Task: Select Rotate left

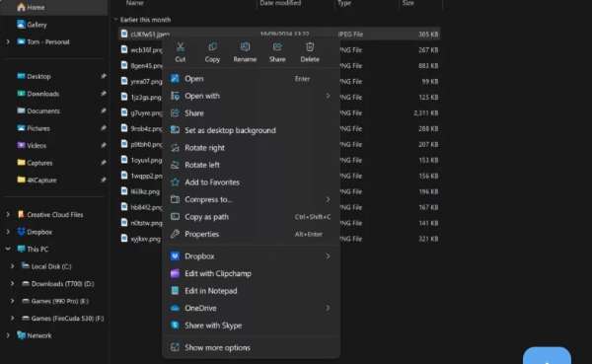Action: 251,165
